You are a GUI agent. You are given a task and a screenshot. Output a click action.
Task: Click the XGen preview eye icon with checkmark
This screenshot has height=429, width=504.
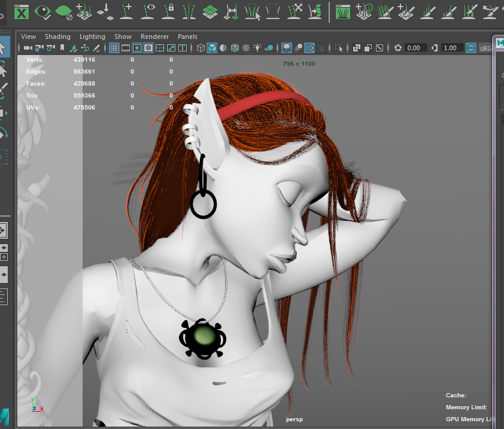(x=42, y=12)
